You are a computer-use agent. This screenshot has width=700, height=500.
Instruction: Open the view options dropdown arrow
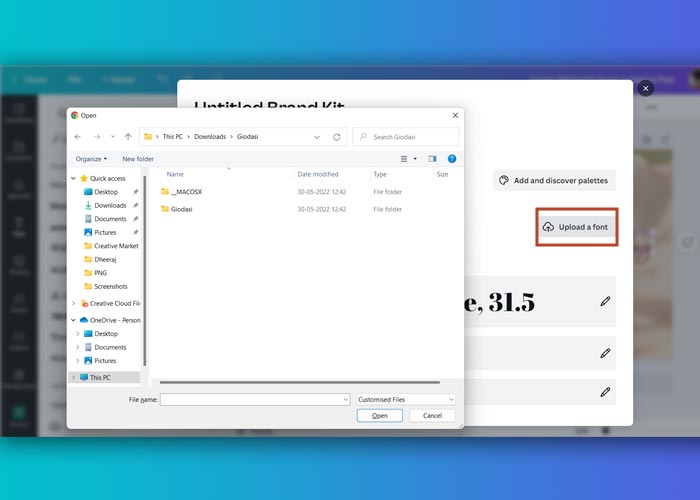point(415,159)
